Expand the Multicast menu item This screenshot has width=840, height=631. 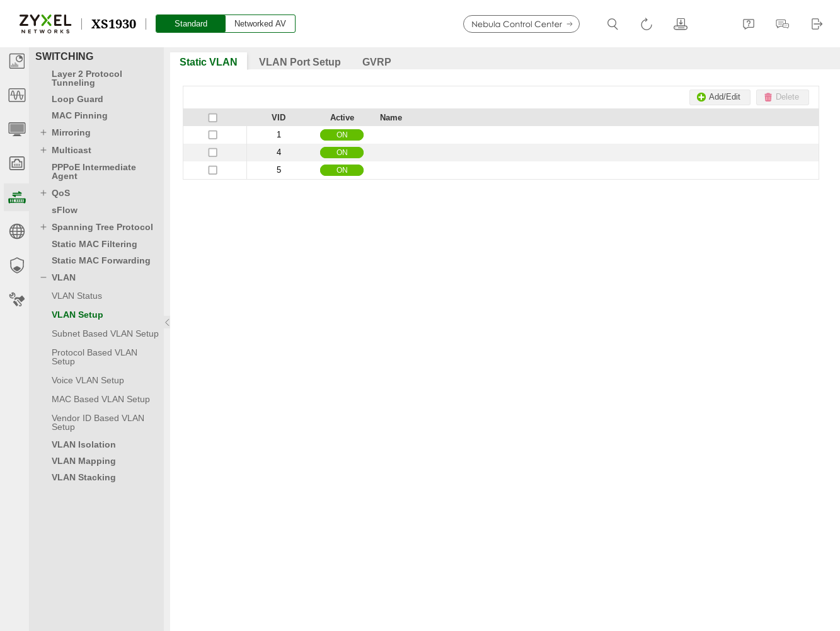click(43, 150)
